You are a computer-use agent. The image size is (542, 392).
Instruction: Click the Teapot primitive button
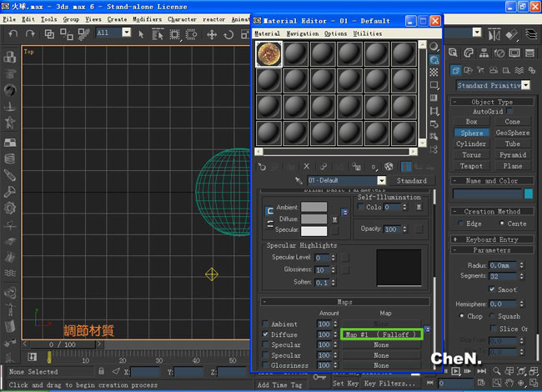click(x=471, y=166)
